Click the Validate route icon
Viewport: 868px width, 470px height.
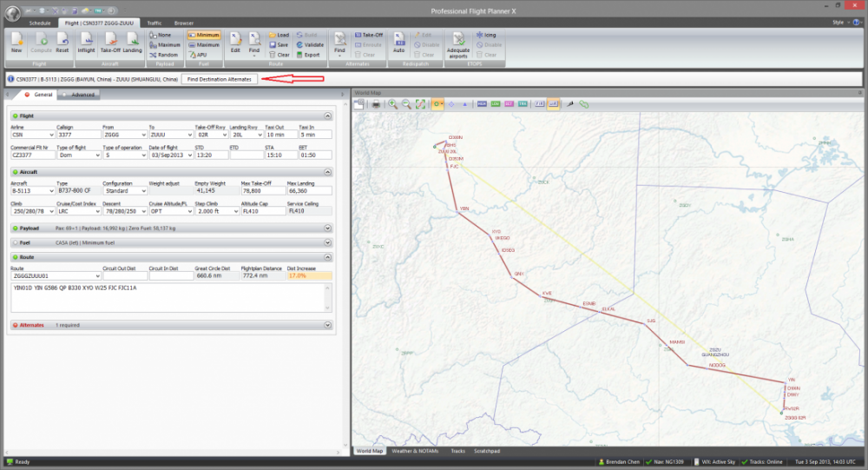coord(310,45)
